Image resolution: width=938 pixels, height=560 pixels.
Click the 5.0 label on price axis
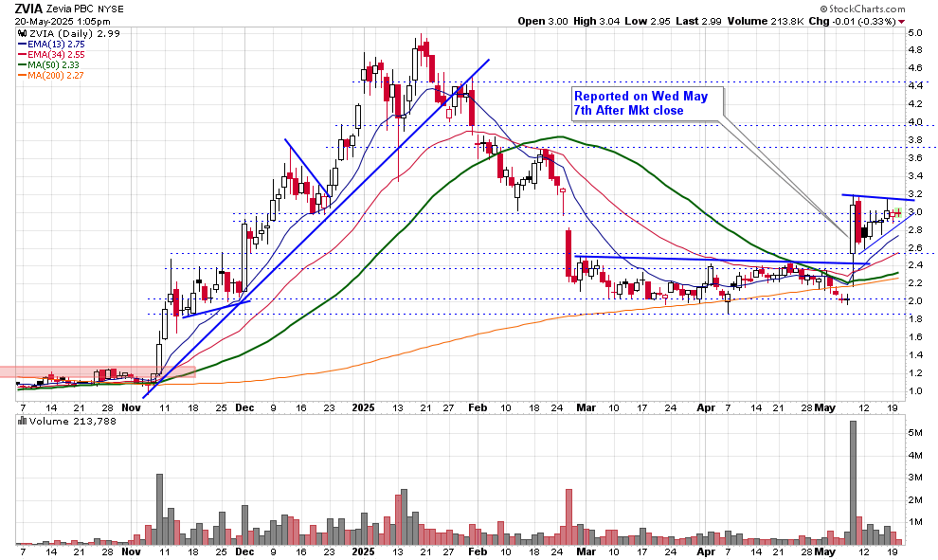tap(915, 33)
